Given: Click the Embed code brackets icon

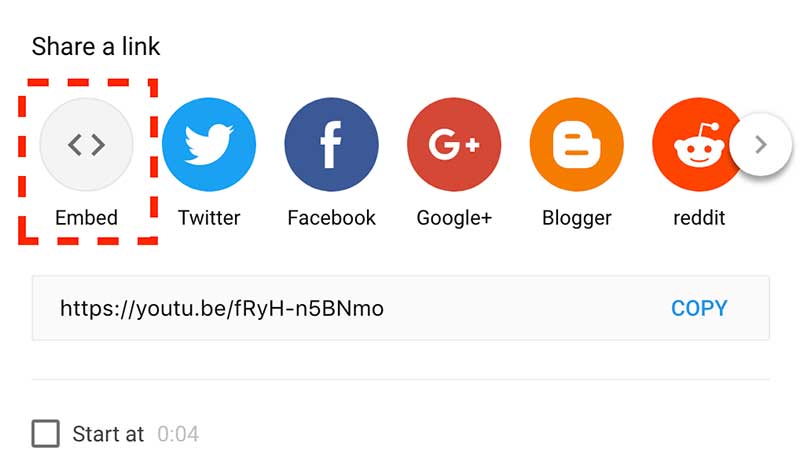Looking at the screenshot, I should point(86,145).
